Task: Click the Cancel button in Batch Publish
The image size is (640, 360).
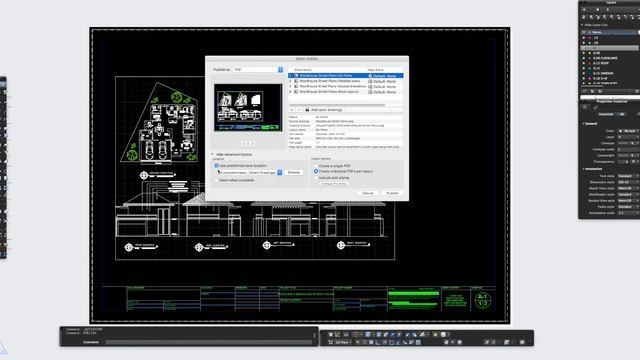Action: pos(368,193)
